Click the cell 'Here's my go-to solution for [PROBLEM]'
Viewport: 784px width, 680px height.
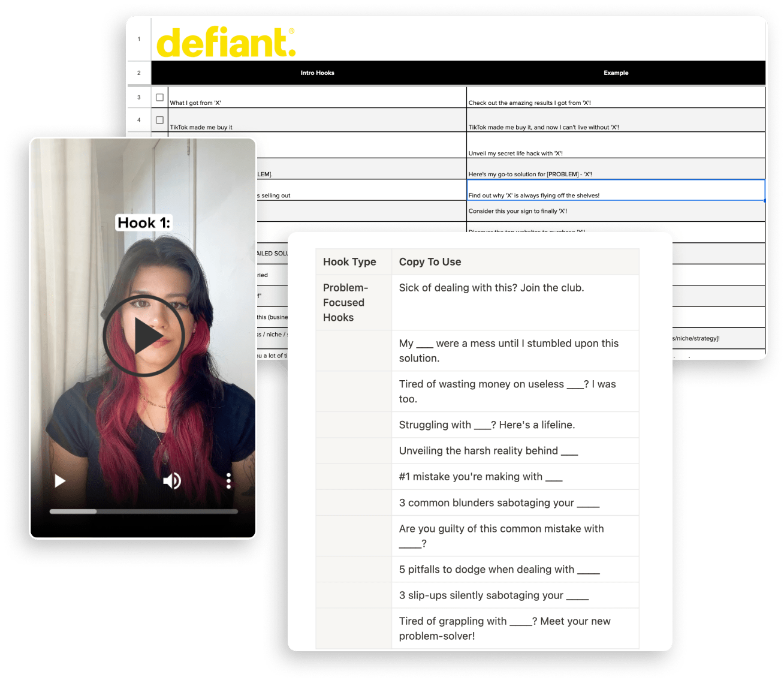(x=616, y=169)
